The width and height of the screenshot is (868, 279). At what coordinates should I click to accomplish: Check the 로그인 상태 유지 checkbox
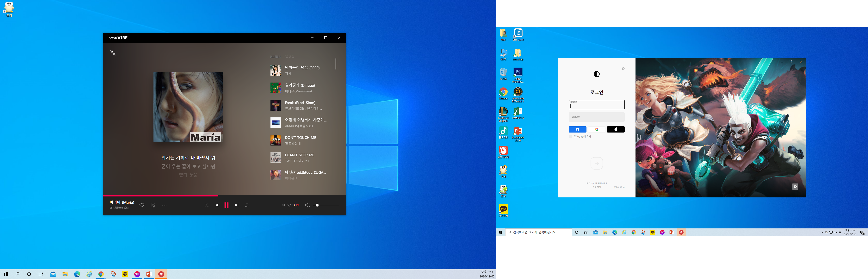[x=570, y=136]
